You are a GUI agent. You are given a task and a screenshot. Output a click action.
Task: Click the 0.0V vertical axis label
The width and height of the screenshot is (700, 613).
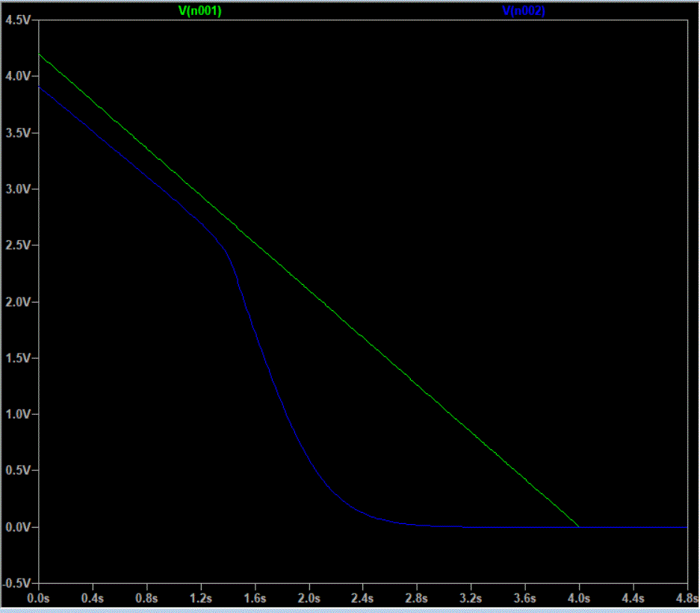17,527
